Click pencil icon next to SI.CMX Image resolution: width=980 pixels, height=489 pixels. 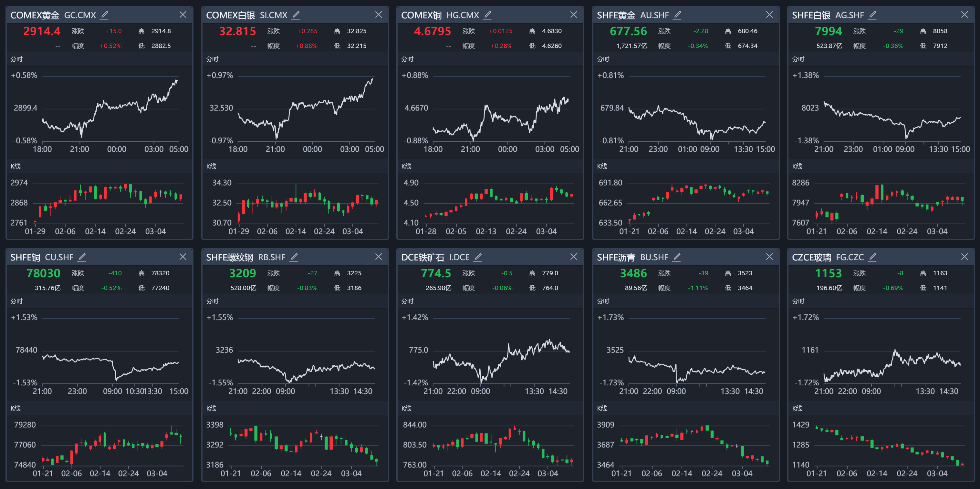[x=296, y=15]
